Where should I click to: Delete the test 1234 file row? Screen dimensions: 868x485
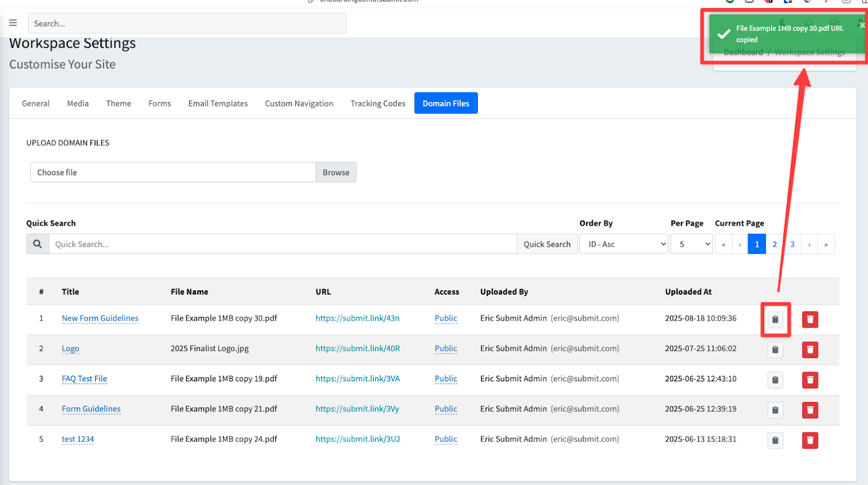810,441
